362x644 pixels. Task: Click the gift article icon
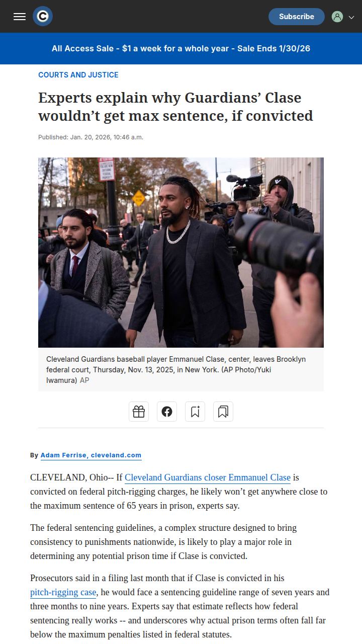click(139, 412)
